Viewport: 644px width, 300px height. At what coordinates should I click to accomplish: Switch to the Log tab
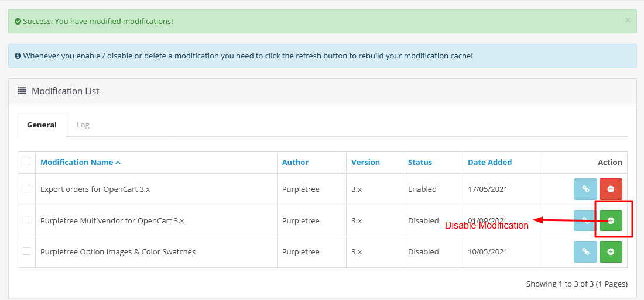click(x=83, y=125)
